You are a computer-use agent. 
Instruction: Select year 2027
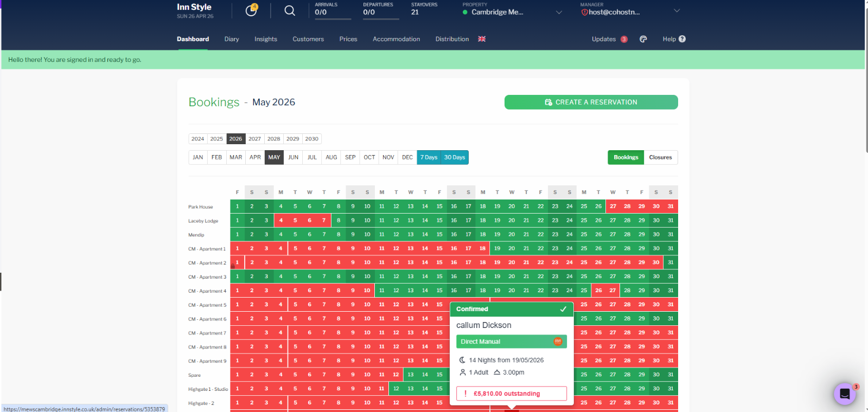click(x=254, y=139)
